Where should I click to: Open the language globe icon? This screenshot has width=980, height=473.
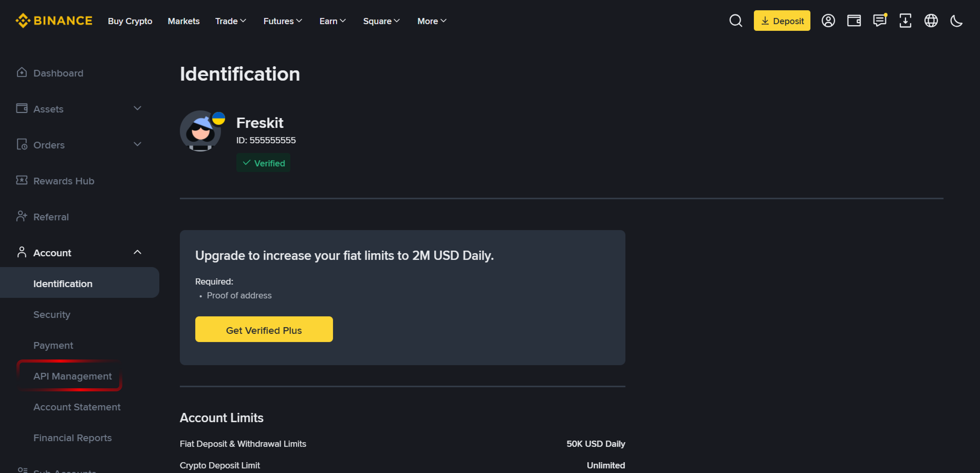(x=931, y=21)
